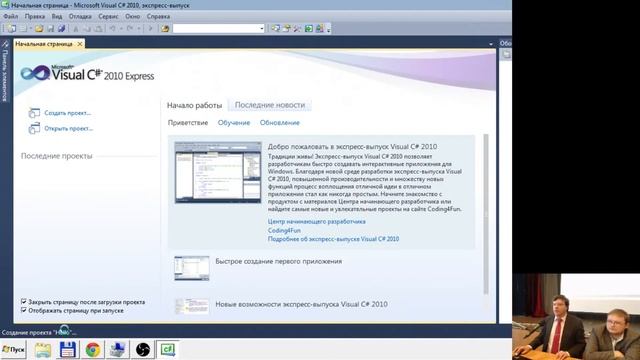
Task: Expand the collapsed Панель элементов side panel
Action: pos(5,71)
